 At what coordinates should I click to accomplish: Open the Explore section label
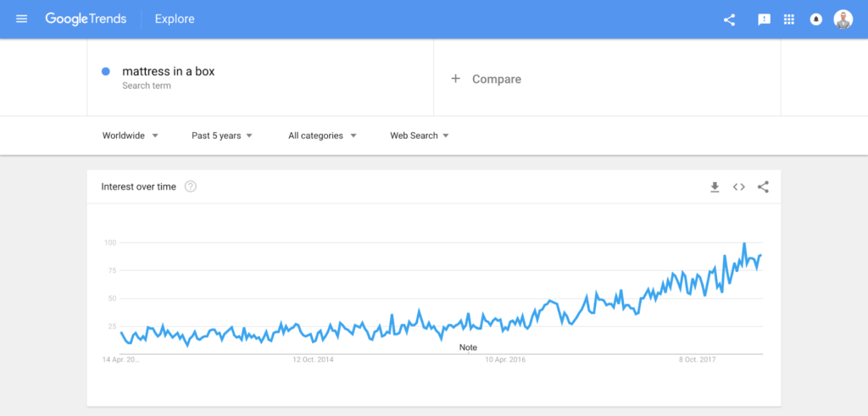click(x=174, y=19)
